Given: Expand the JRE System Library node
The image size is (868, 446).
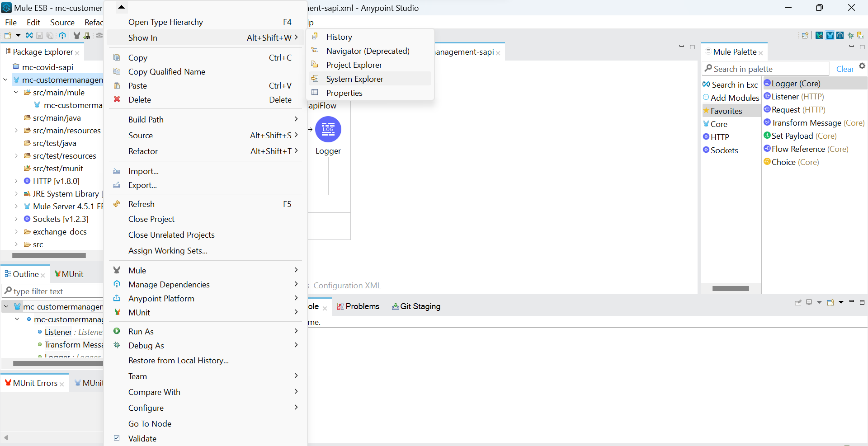Looking at the screenshot, I should pyautogui.click(x=16, y=194).
